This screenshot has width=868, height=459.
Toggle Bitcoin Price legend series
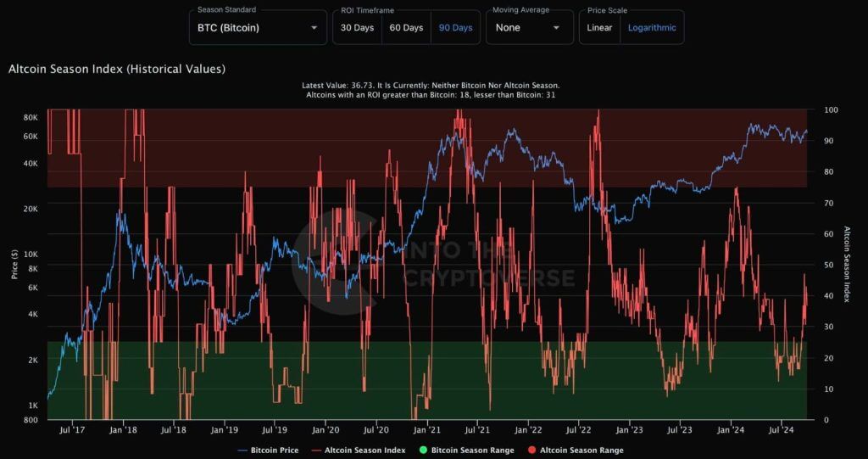point(268,451)
